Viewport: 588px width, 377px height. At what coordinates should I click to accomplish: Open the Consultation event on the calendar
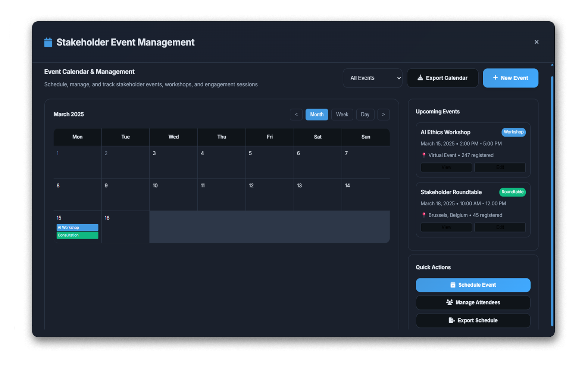point(78,235)
